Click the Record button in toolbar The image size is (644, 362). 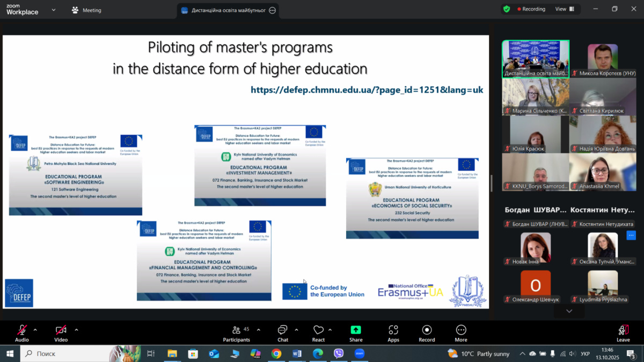427,333
